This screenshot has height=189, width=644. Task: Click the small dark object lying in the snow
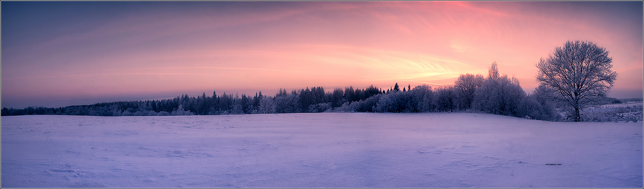pos(553,165)
